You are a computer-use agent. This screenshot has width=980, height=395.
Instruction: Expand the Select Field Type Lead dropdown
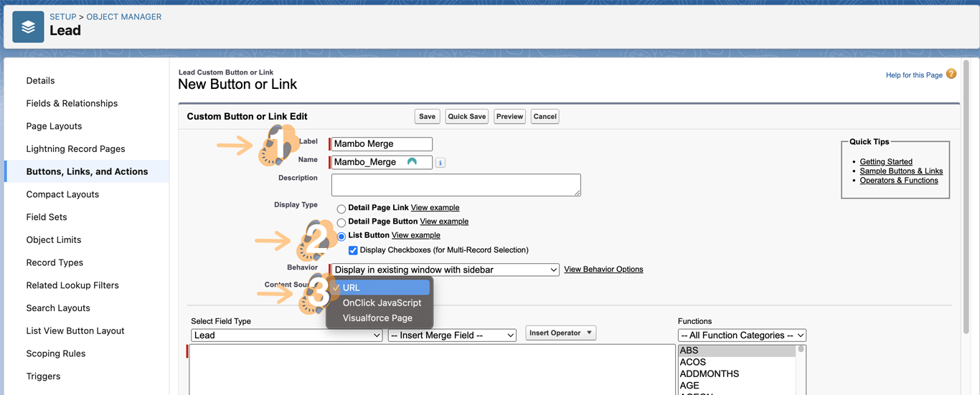[x=287, y=335]
